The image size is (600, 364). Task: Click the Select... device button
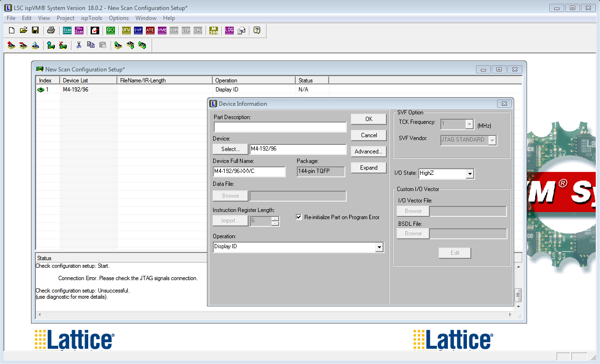click(230, 149)
